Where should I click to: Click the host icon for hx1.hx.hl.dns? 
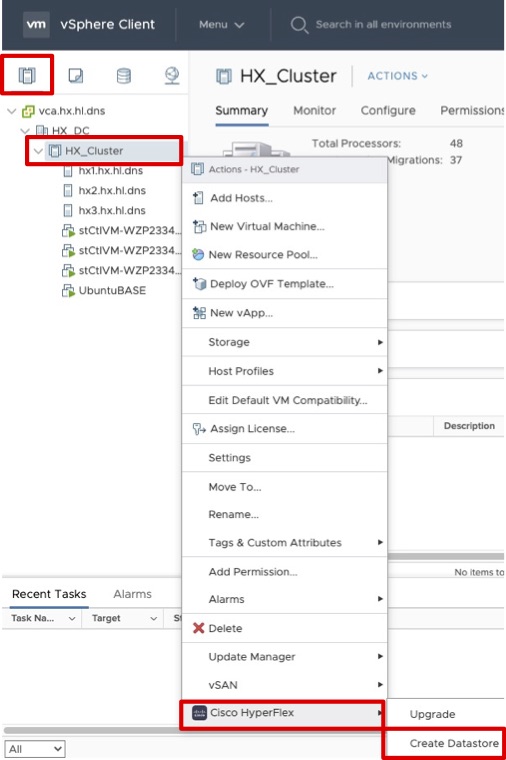pos(68,171)
